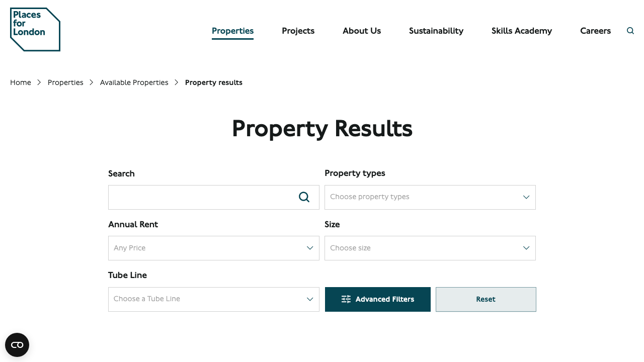Click the search icon inside the Search field

304,197
